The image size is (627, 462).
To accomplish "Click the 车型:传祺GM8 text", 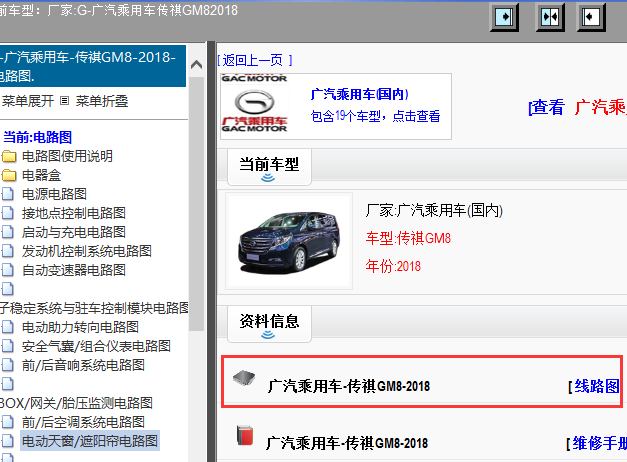I will (x=408, y=238).
